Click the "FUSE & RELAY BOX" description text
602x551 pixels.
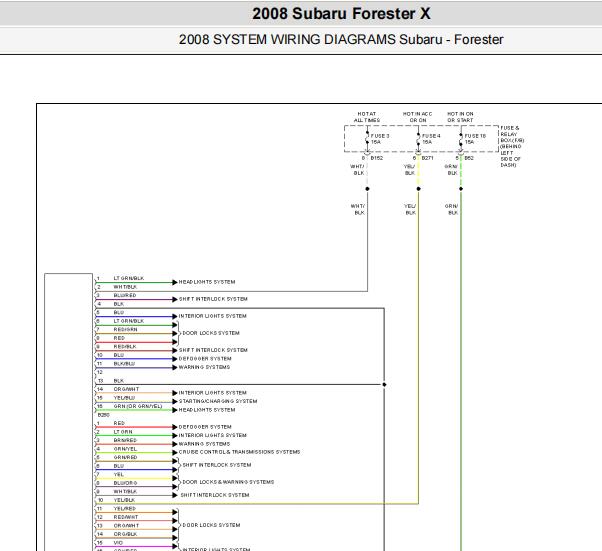tap(512, 146)
